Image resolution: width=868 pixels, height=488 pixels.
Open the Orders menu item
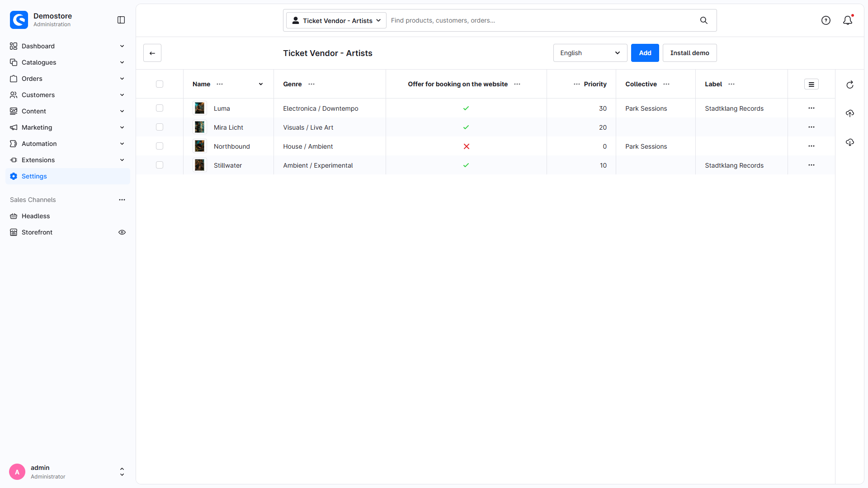[68, 79]
